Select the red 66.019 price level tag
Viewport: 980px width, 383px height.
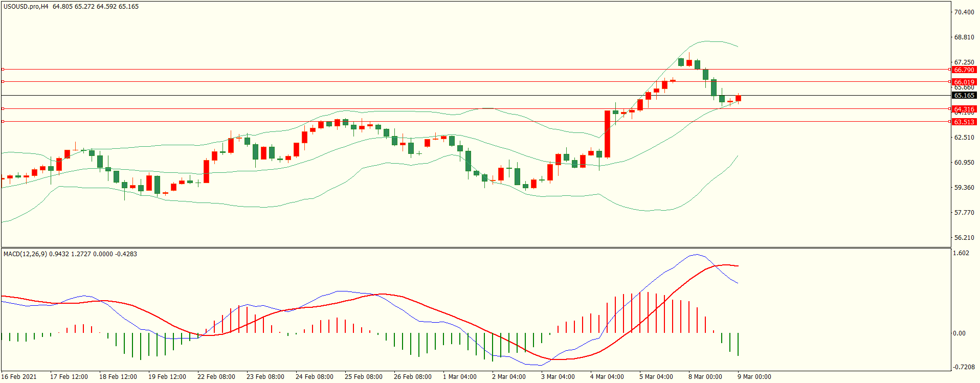[964, 82]
